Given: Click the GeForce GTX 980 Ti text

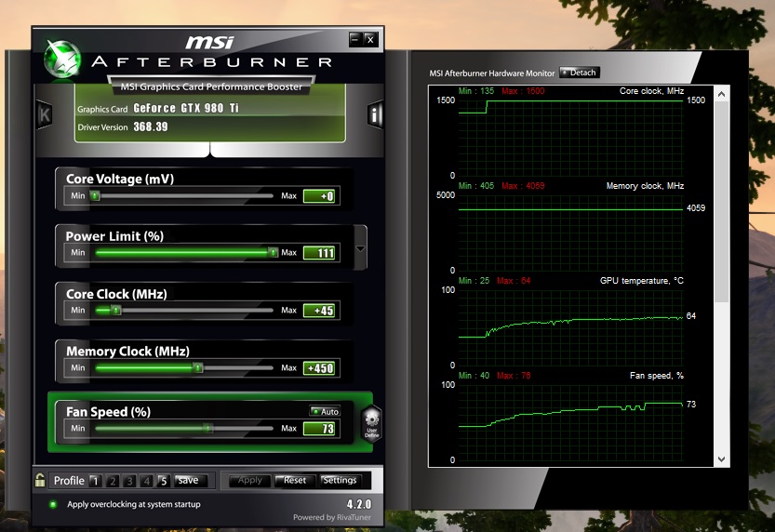Looking at the screenshot, I should [x=186, y=108].
